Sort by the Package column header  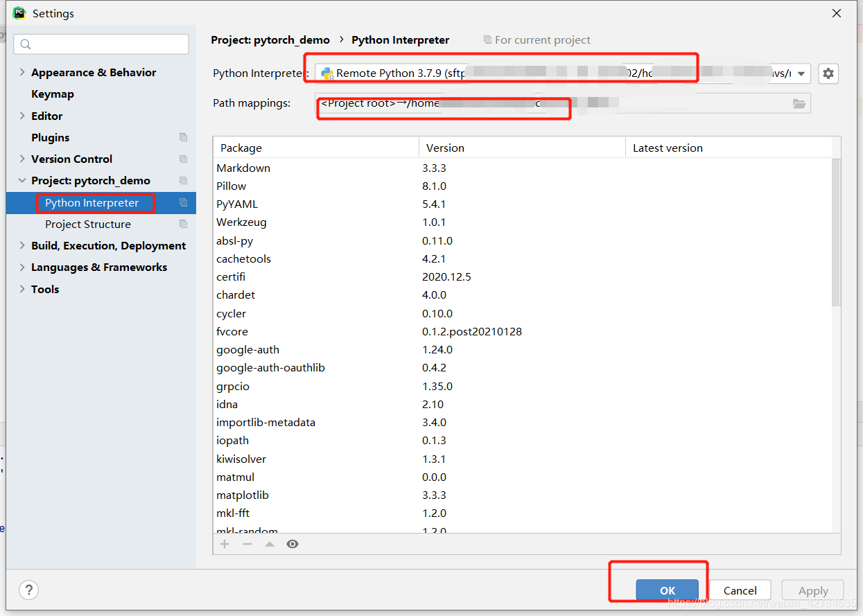(316, 148)
